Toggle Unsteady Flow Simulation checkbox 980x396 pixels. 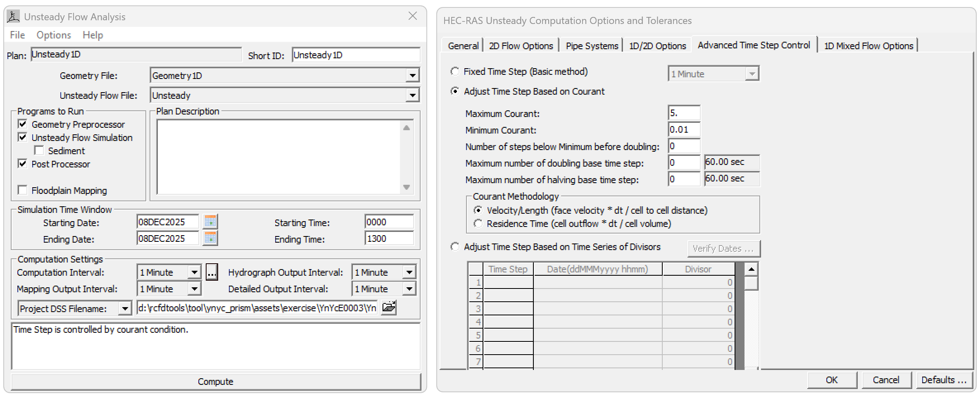(x=23, y=137)
